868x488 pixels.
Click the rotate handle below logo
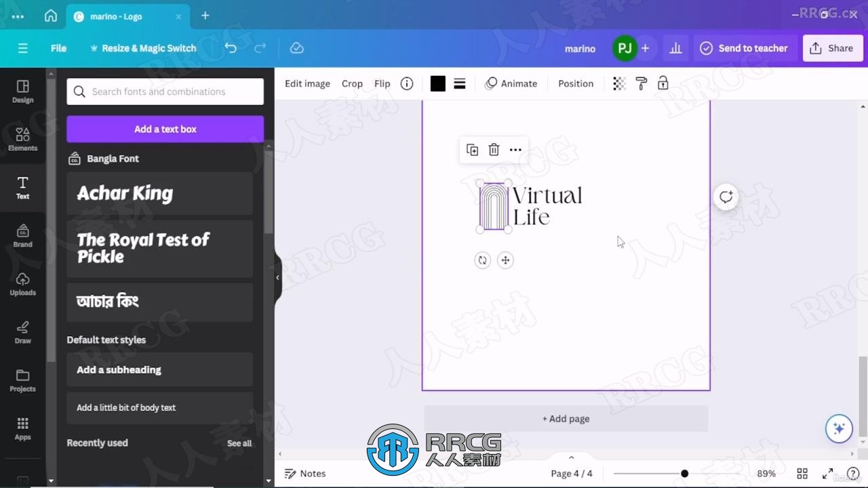click(482, 260)
